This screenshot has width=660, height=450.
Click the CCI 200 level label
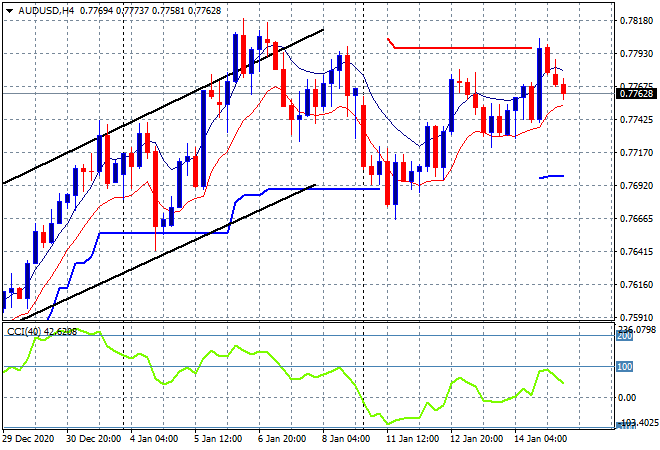point(625,336)
